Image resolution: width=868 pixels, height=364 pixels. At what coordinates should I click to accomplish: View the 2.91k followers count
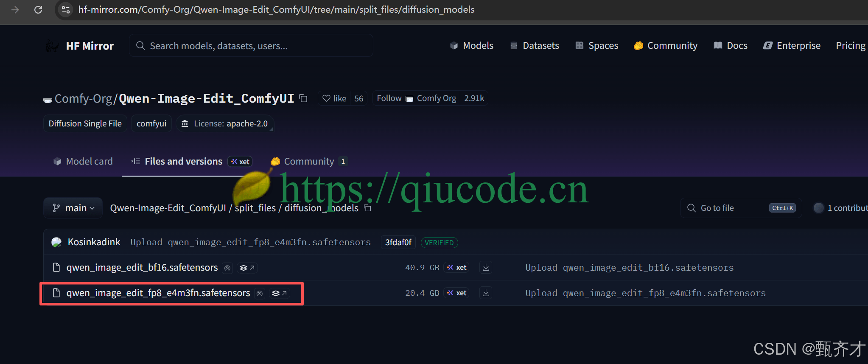pos(474,98)
